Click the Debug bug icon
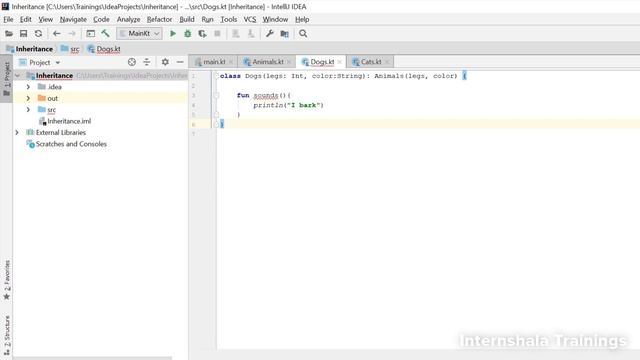640x360 pixels. point(187,33)
